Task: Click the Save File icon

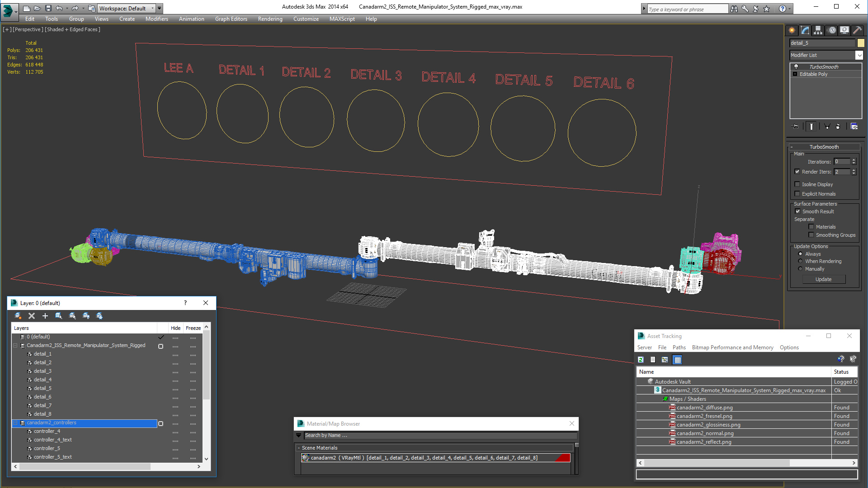Action: [48, 8]
